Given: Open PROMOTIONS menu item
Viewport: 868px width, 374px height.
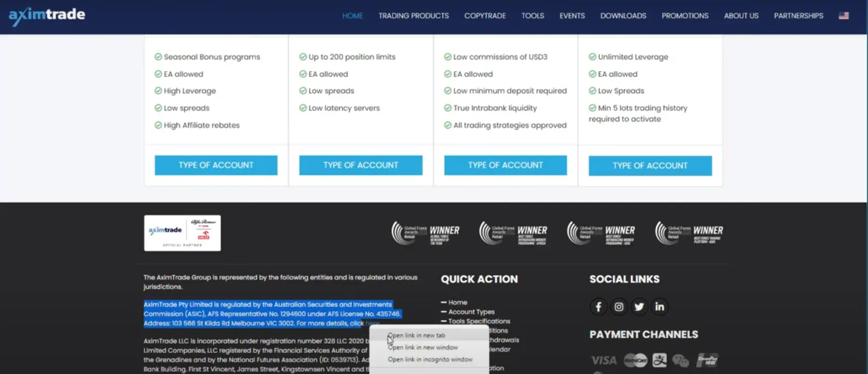Looking at the screenshot, I should click(x=685, y=16).
